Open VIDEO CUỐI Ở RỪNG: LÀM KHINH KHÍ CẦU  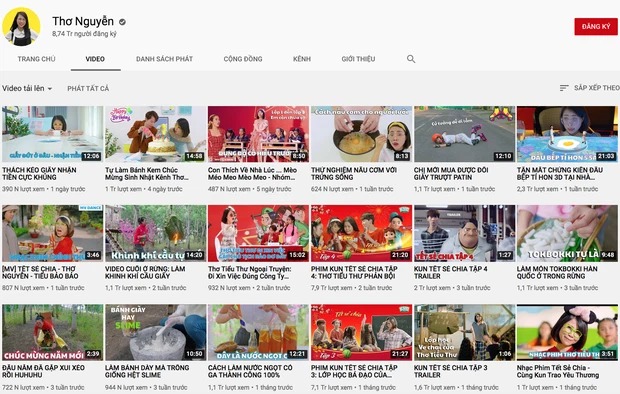click(145, 273)
